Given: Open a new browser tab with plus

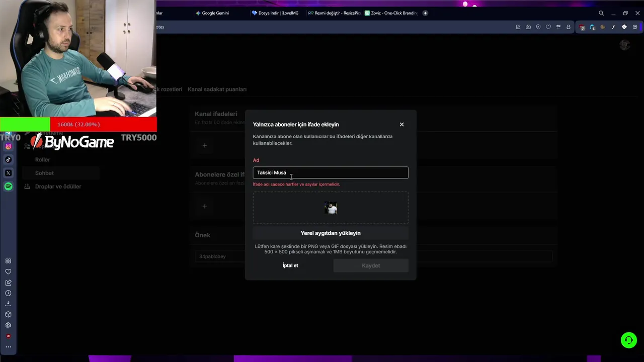Looking at the screenshot, I should (x=425, y=13).
